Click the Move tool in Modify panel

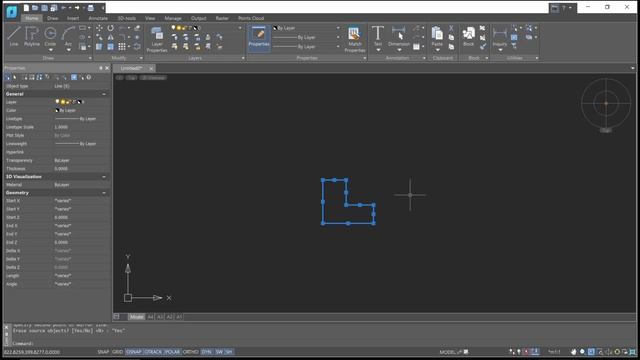[x=99, y=28]
